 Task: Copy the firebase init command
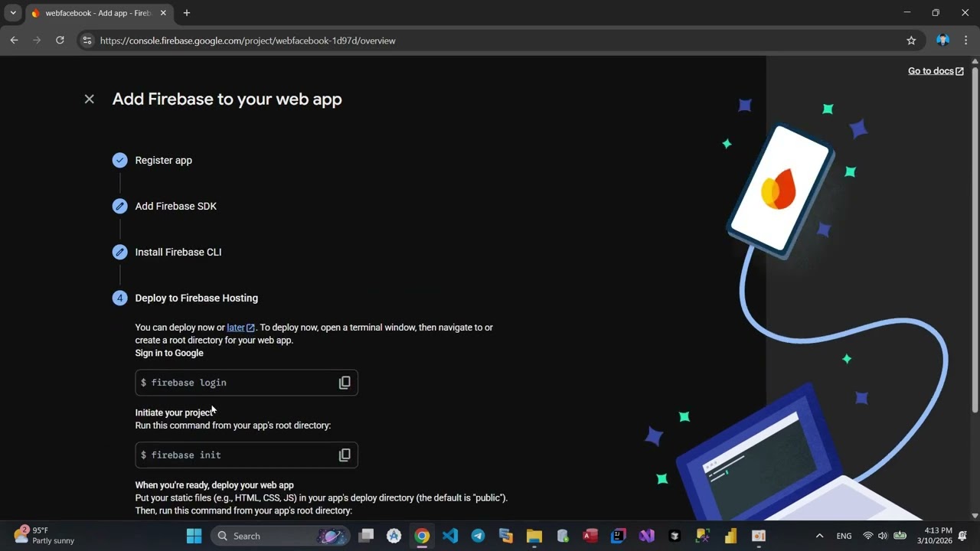click(x=345, y=455)
